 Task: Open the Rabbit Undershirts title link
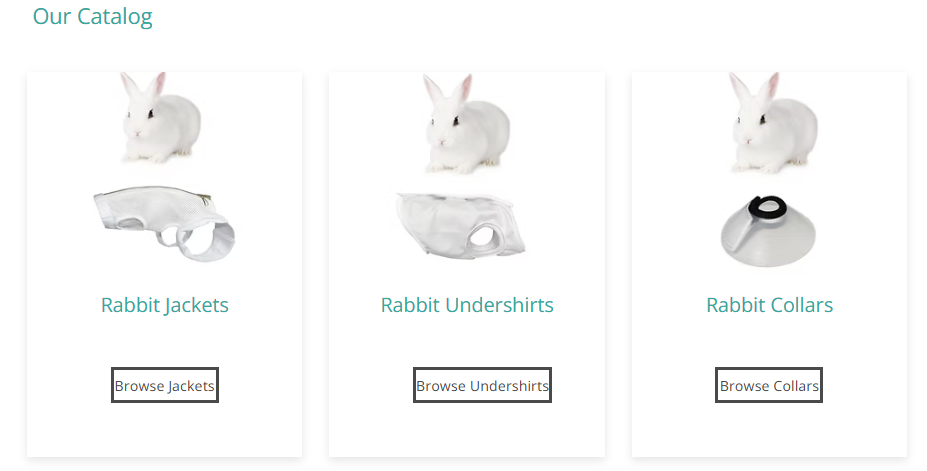point(467,305)
